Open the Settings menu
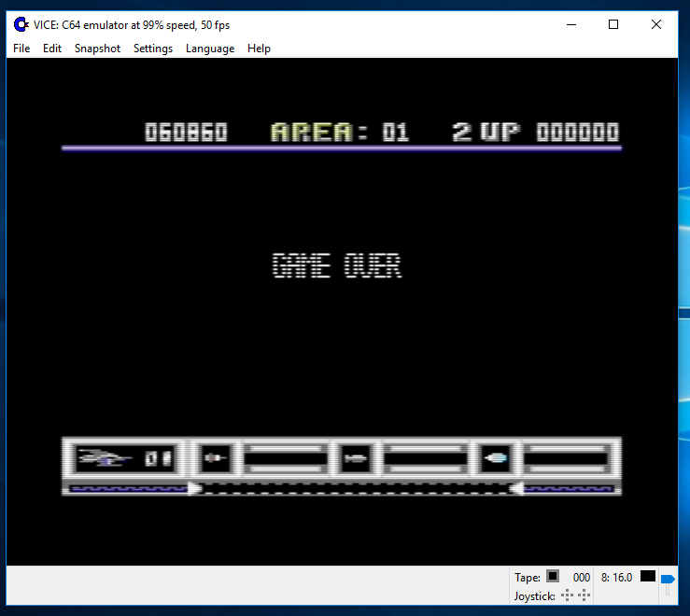The image size is (690, 616). click(x=153, y=49)
